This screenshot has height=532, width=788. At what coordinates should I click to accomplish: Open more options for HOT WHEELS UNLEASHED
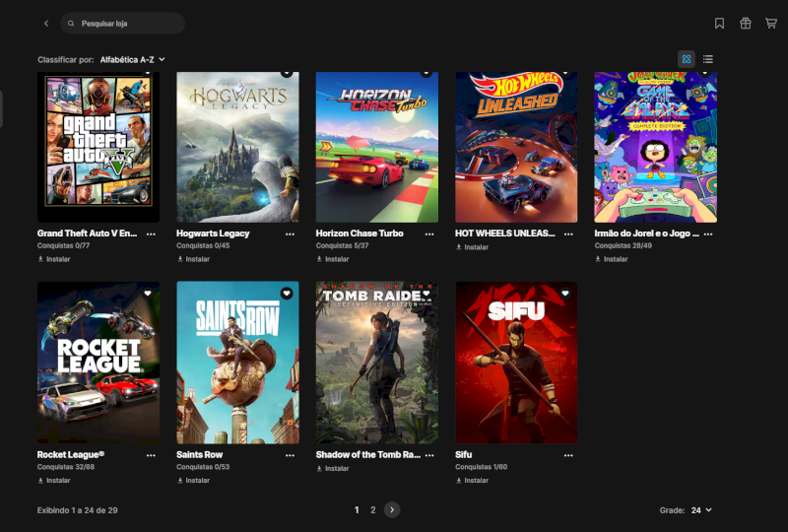click(568, 234)
